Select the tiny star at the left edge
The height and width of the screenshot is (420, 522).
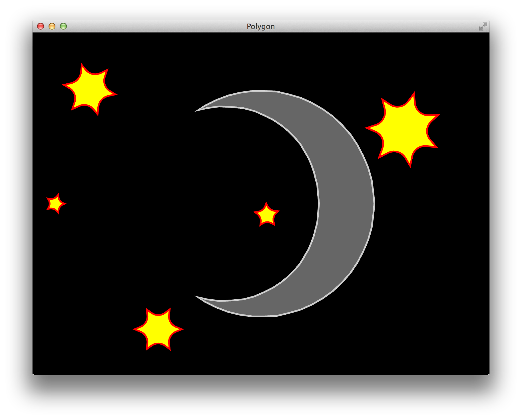55,204
